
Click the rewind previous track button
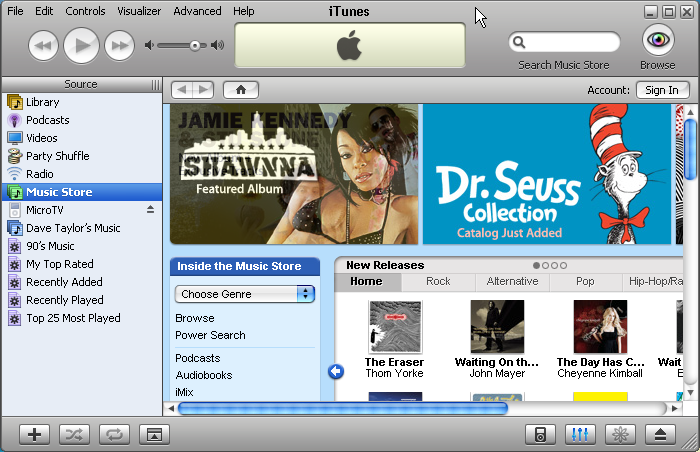pyautogui.click(x=43, y=46)
